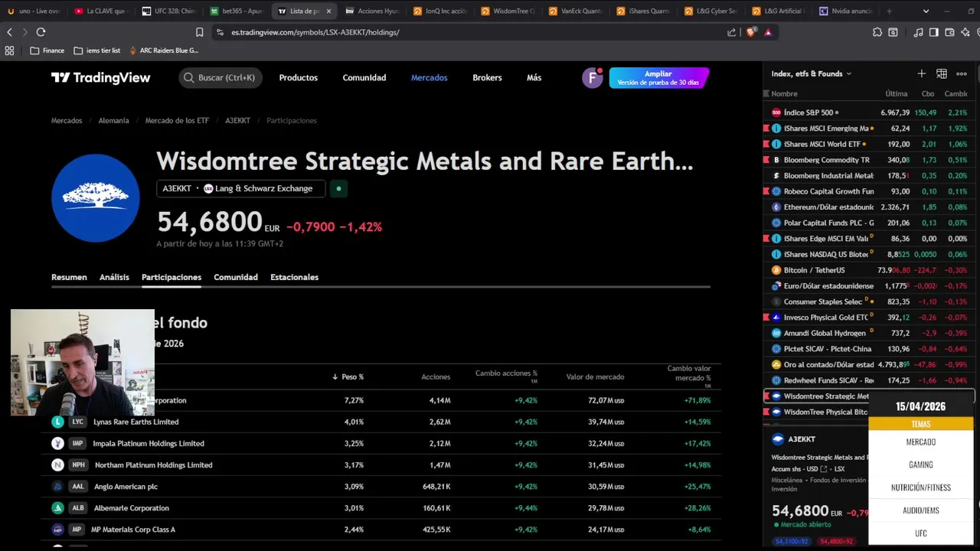Open Mercado de los ETF breadcrumb
The height and width of the screenshot is (551, 980).
[x=177, y=120]
